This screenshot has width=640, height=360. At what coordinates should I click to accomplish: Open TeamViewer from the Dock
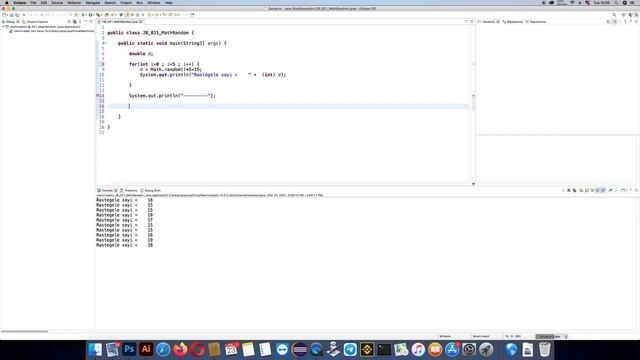(282, 349)
